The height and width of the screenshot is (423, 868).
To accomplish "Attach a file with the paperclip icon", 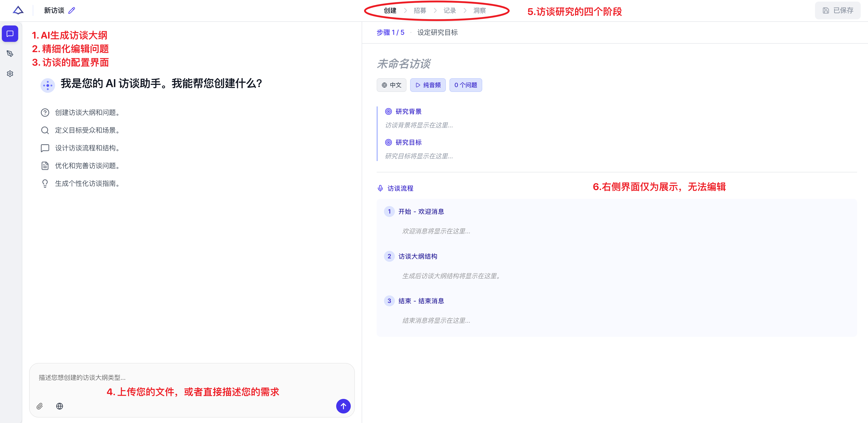I will [40, 406].
